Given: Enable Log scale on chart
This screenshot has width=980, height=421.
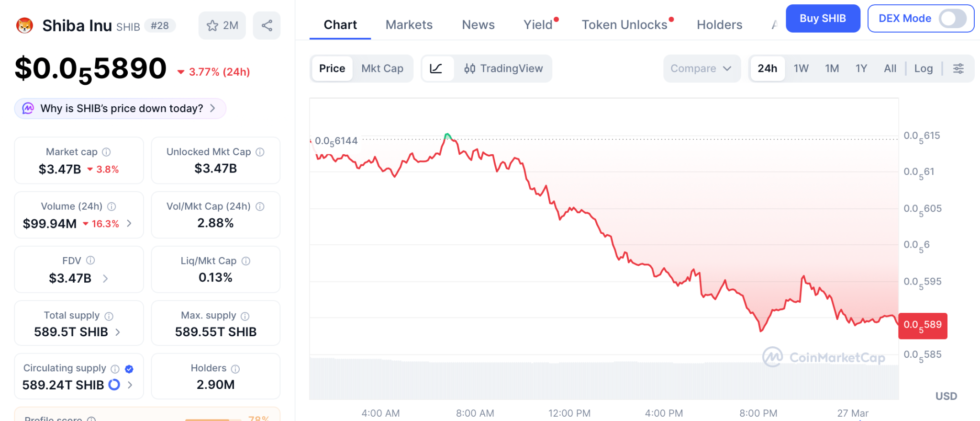Looking at the screenshot, I should pos(923,68).
